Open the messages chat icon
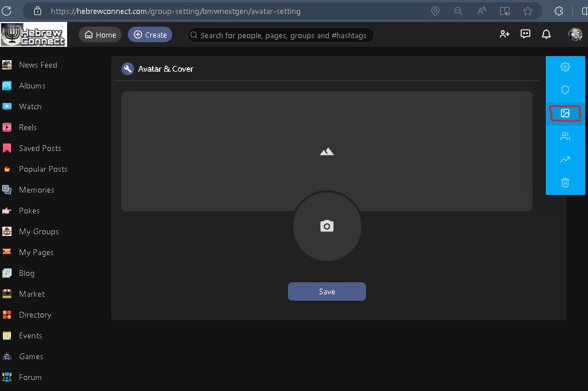This screenshot has width=588, height=391. pyautogui.click(x=525, y=34)
